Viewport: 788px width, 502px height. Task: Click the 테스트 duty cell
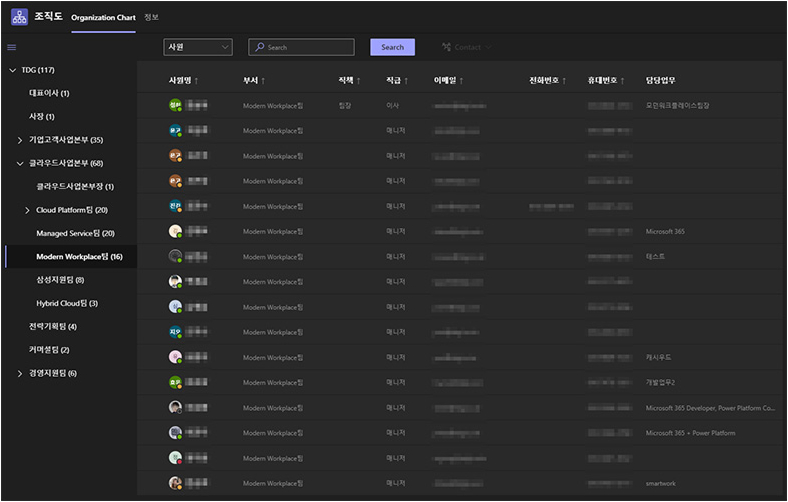tap(655, 256)
